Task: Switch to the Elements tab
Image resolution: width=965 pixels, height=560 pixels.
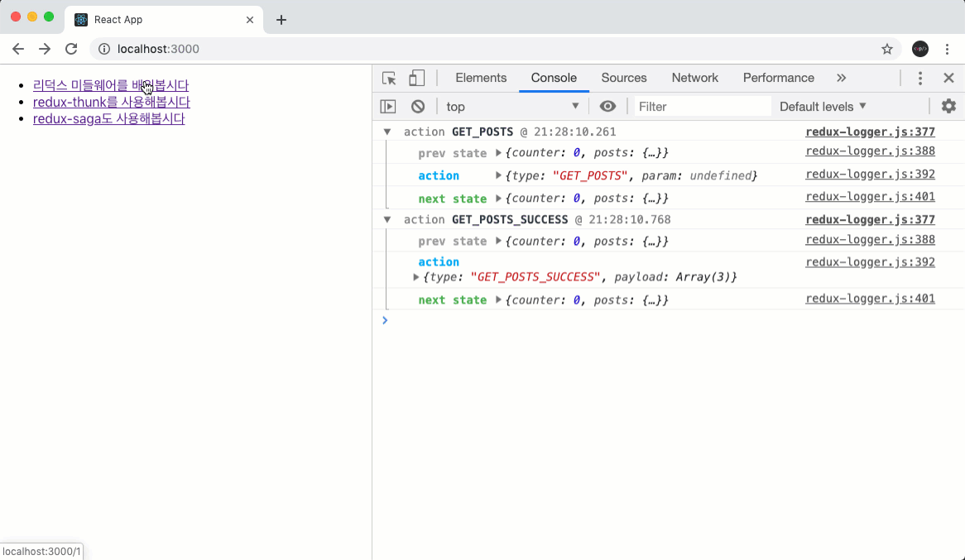Action: click(x=481, y=78)
